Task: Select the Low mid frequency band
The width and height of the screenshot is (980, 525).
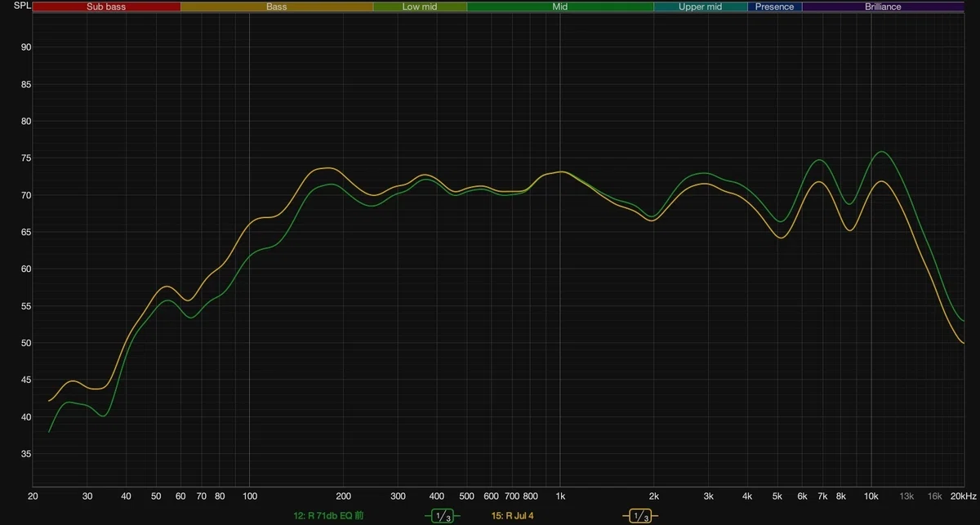Action: [420, 7]
